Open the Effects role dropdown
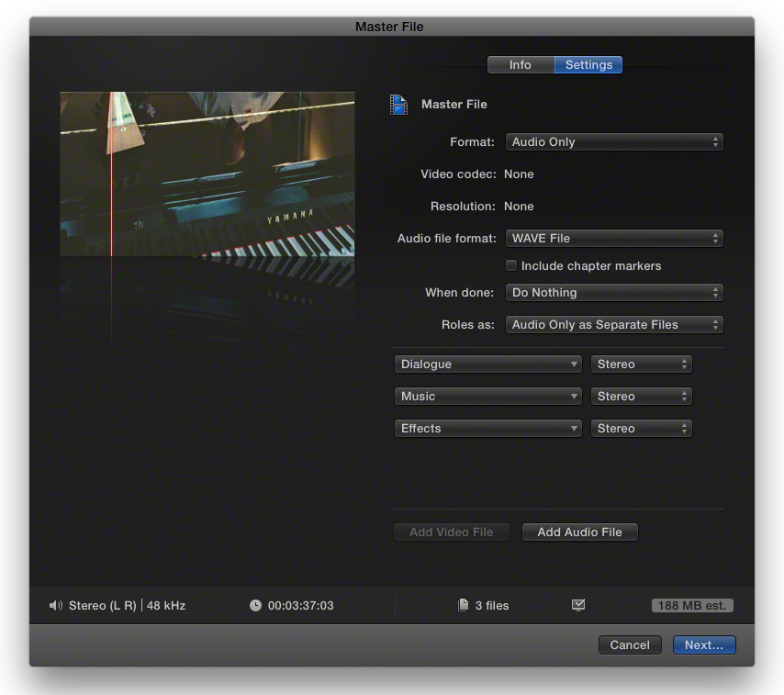The image size is (784, 695). [x=488, y=429]
